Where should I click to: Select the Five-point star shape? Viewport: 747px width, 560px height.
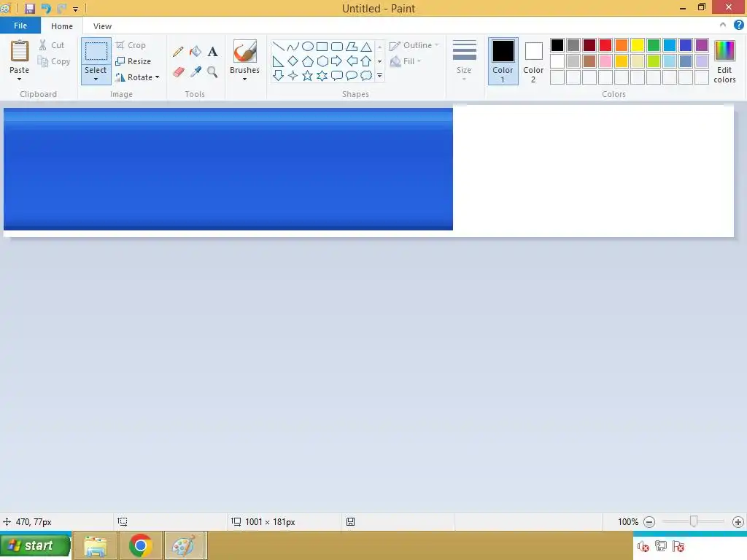(x=308, y=76)
